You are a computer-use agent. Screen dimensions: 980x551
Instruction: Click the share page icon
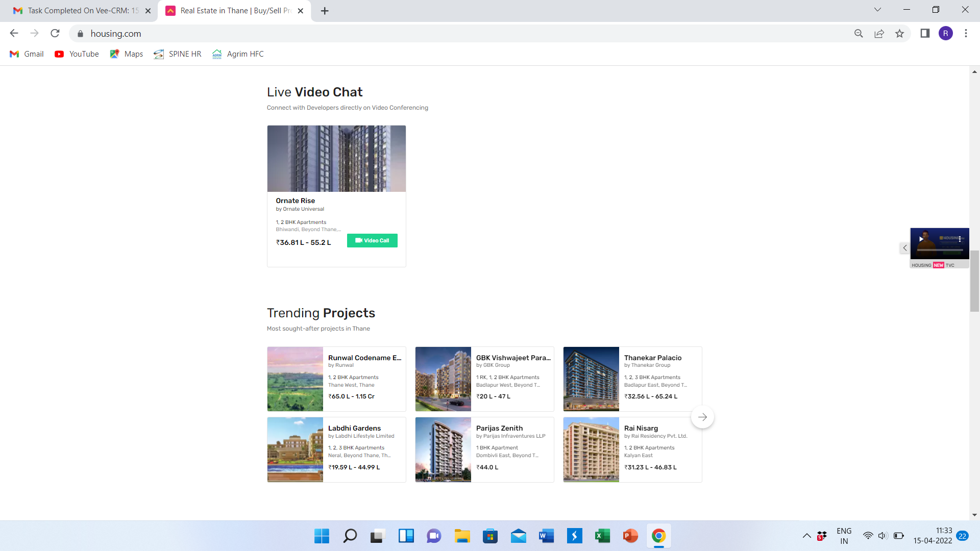pos(879,34)
